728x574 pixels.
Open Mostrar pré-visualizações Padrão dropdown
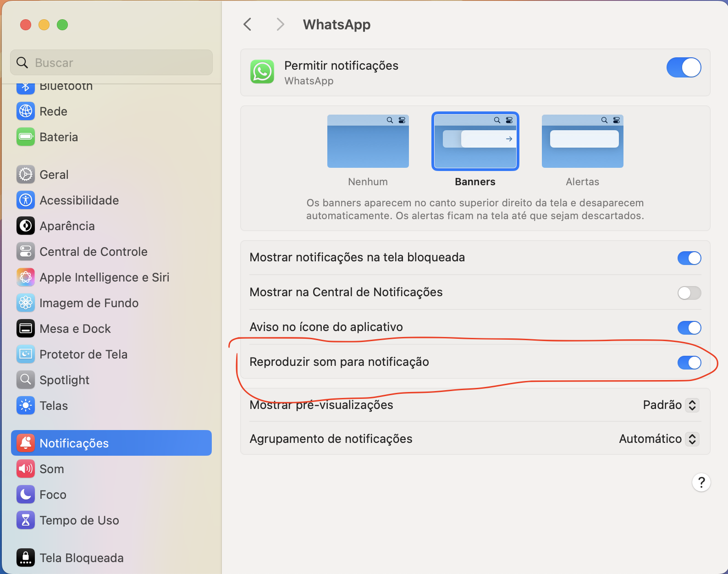(x=671, y=405)
